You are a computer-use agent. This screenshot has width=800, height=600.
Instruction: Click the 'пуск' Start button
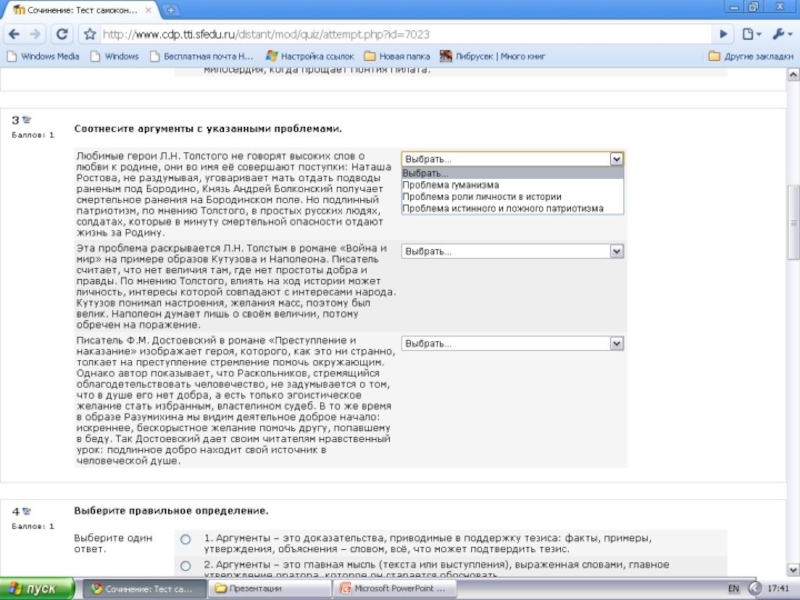tap(36, 588)
